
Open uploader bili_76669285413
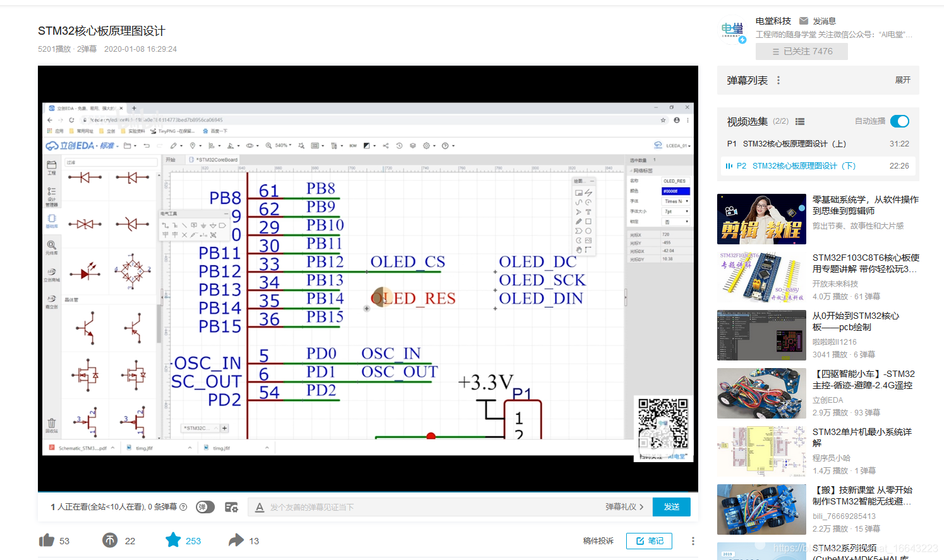[x=844, y=516]
